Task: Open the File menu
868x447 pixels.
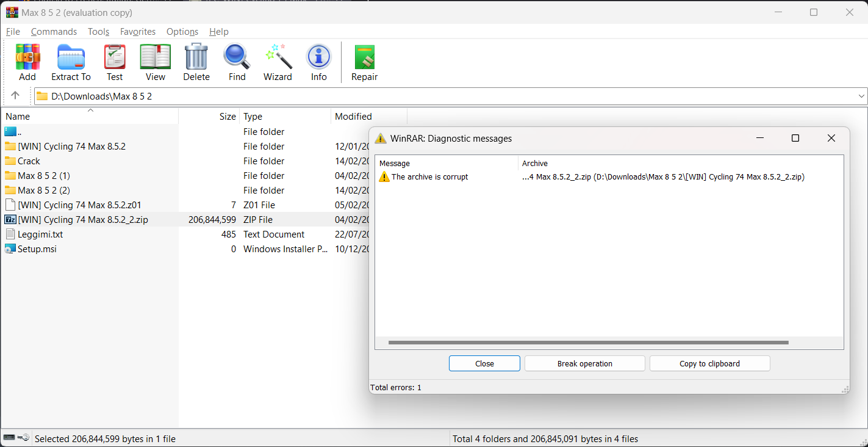Action: tap(13, 32)
